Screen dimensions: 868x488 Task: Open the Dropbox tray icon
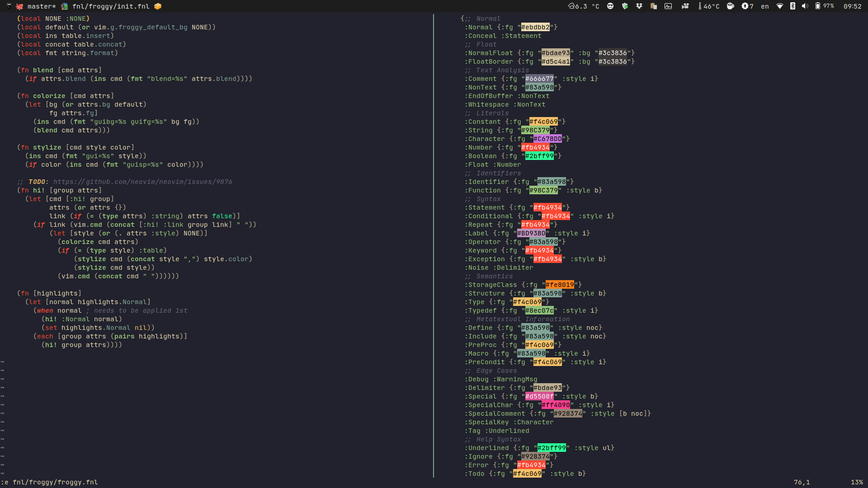(639, 6)
